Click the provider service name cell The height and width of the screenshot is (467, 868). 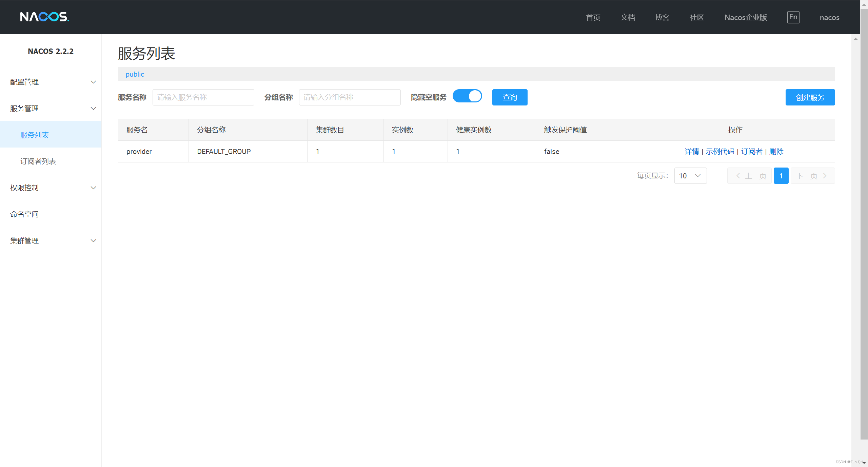(x=153, y=152)
